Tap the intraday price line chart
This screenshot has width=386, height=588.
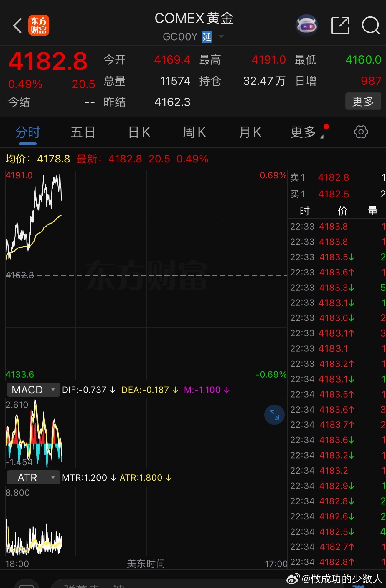point(146,275)
